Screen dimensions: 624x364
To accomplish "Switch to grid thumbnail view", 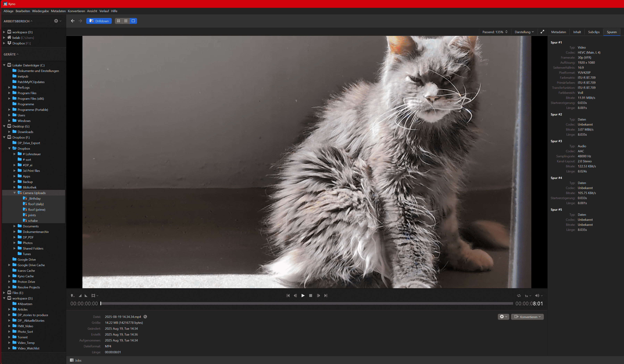I will point(119,21).
